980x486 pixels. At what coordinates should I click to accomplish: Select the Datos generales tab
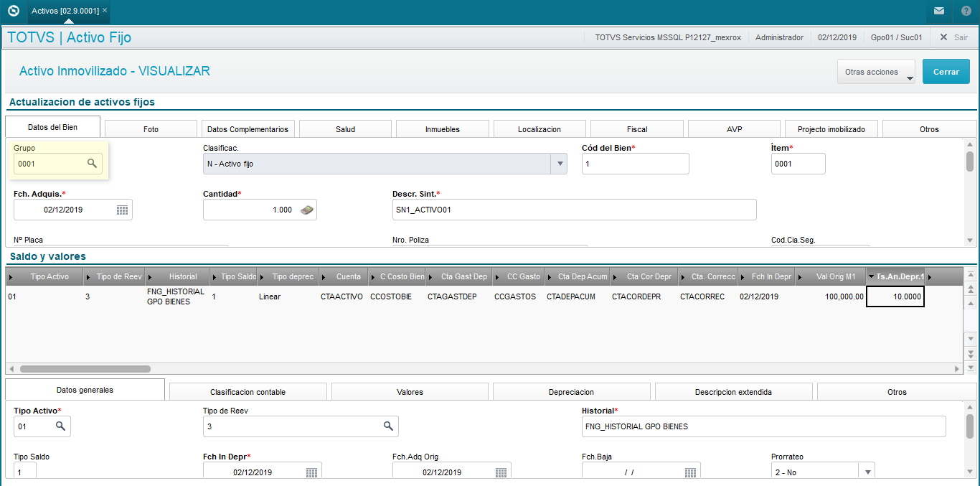pos(85,390)
